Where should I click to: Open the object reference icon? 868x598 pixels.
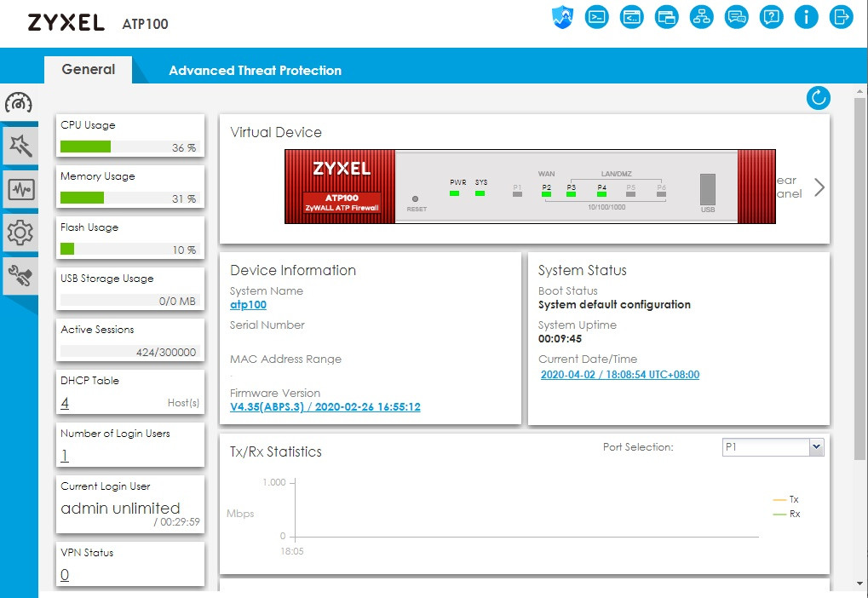click(666, 17)
